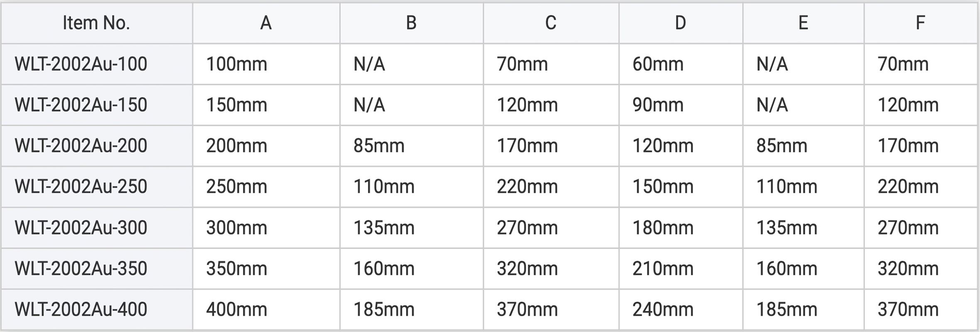The image size is (980, 332).
Task: Click item number WLT-2002Au-400
Action: pyautogui.click(x=81, y=310)
